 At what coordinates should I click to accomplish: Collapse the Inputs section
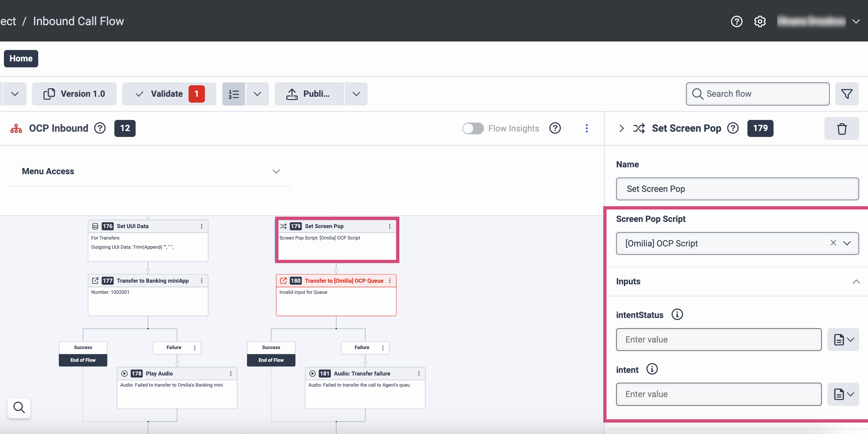[x=856, y=281]
